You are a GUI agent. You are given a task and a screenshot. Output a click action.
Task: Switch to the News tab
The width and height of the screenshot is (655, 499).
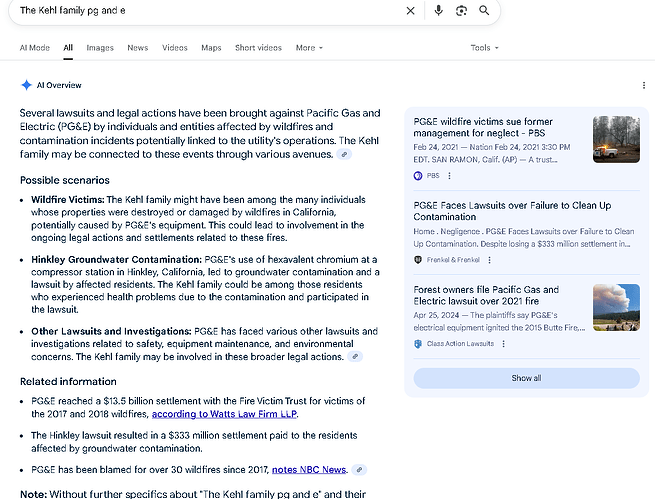pyautogui.click(x=138, y=48)
